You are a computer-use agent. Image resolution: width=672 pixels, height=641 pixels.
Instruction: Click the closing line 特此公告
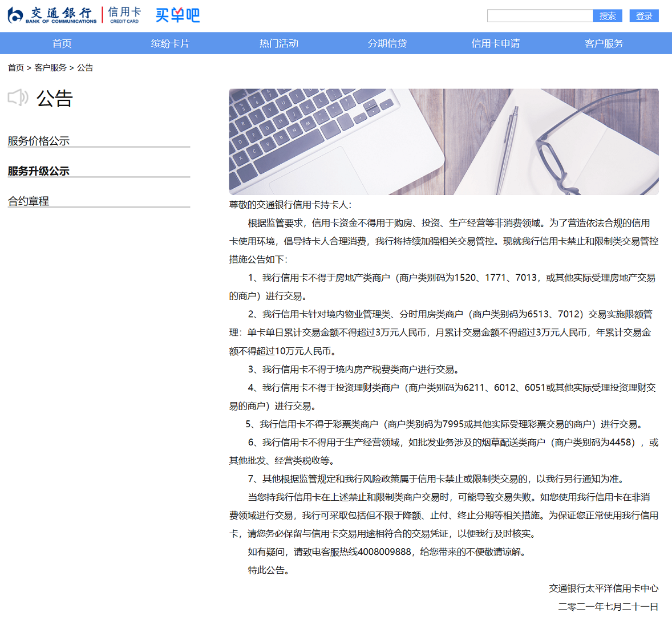pyautogui.click(x=270, y=570)
